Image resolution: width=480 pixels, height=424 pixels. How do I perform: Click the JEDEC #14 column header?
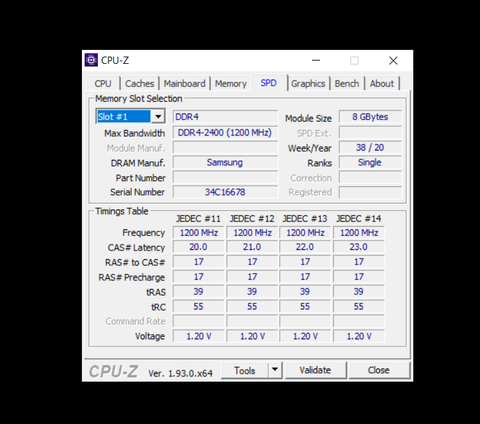coord(359,219)
